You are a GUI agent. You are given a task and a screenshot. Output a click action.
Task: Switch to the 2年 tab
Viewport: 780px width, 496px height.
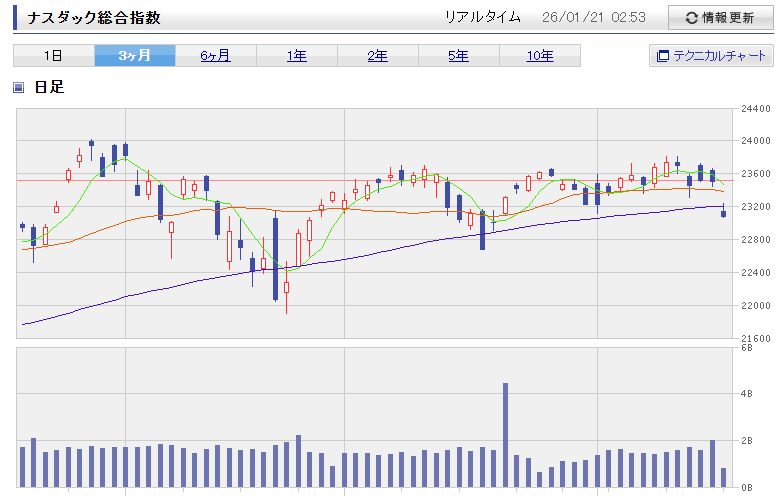377,56
